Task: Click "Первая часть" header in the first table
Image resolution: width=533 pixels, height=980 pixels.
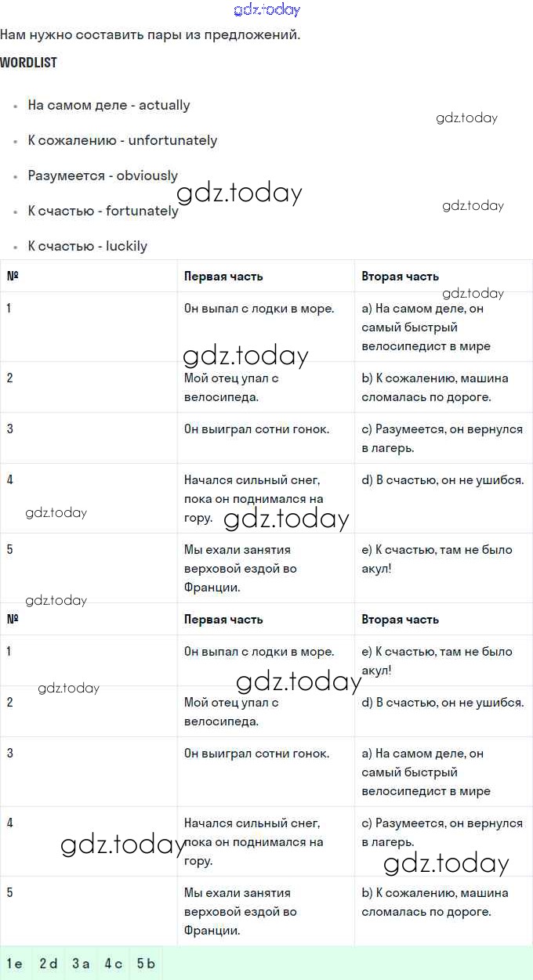Action: coord(223,277)
